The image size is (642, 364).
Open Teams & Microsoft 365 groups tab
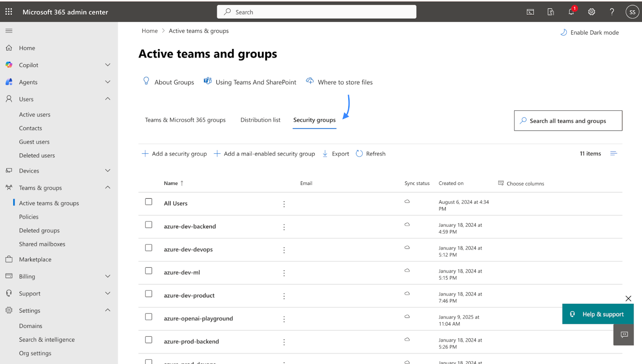[x=185, y=120]
